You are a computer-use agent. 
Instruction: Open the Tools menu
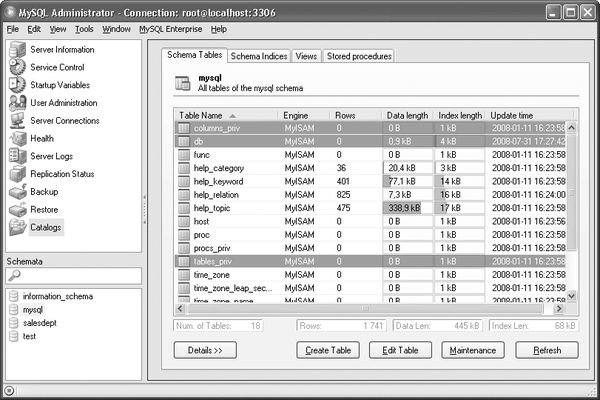tap(84, 29)
